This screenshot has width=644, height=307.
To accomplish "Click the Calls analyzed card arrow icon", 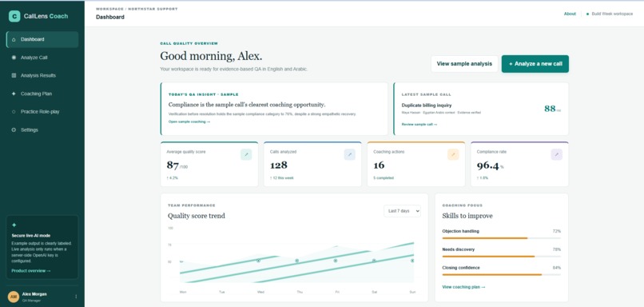I will (x=349, y=154).
